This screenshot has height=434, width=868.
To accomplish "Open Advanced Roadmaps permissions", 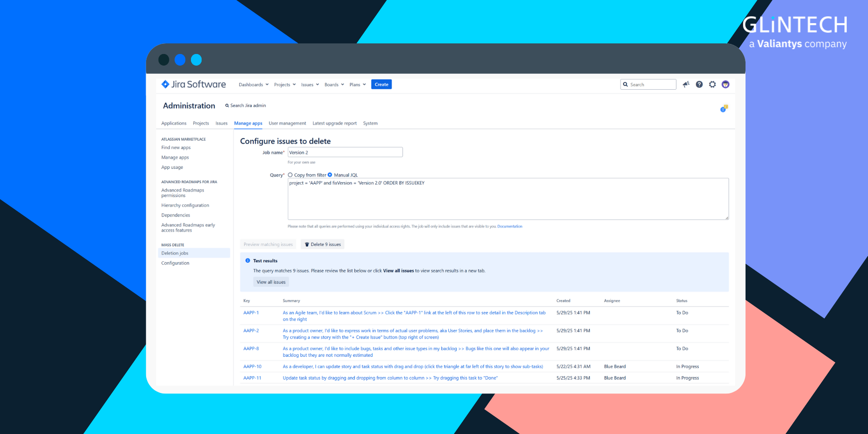I will coord(183,193).
